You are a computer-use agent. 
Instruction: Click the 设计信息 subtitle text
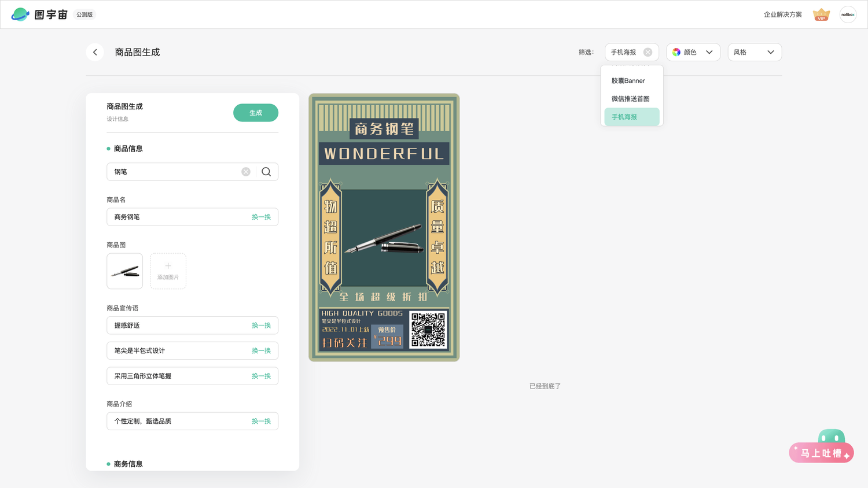(x=117, y=119)
